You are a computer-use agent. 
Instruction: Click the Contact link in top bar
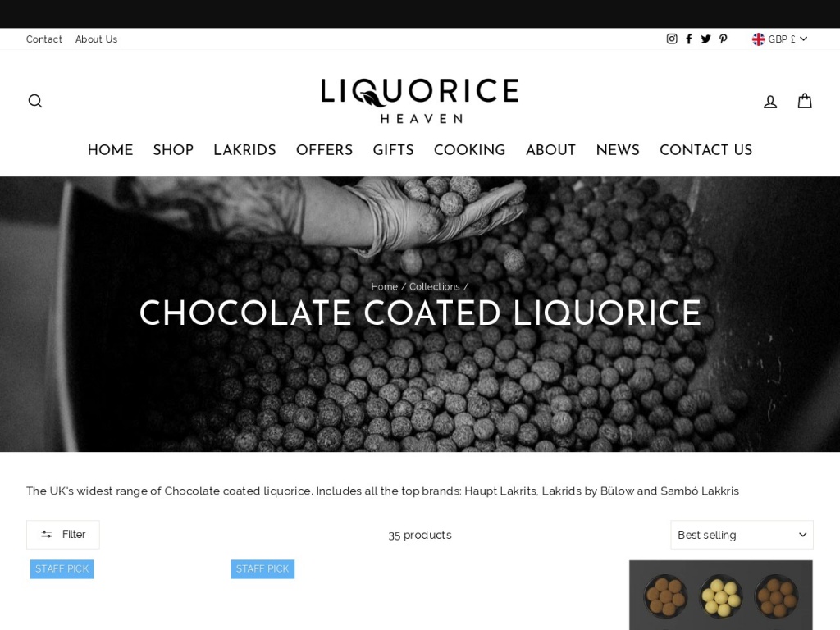(44, 39)
